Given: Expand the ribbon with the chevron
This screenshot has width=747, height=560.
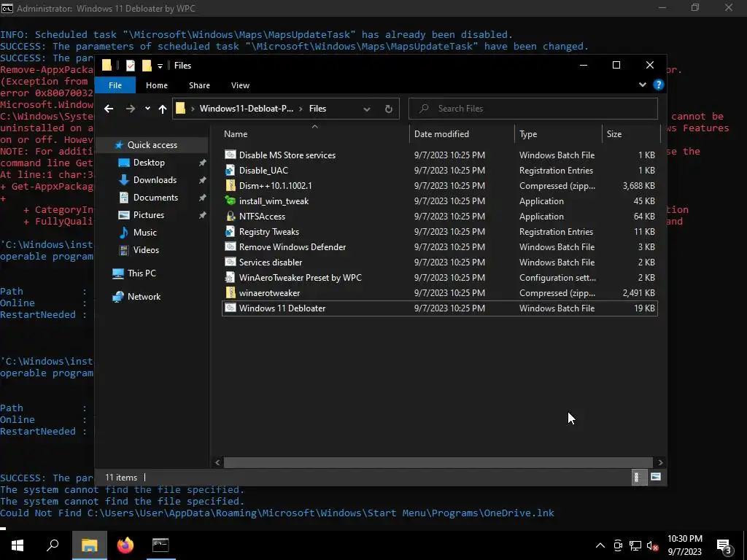Looking at the screenshot, I should tap(643, 85).
